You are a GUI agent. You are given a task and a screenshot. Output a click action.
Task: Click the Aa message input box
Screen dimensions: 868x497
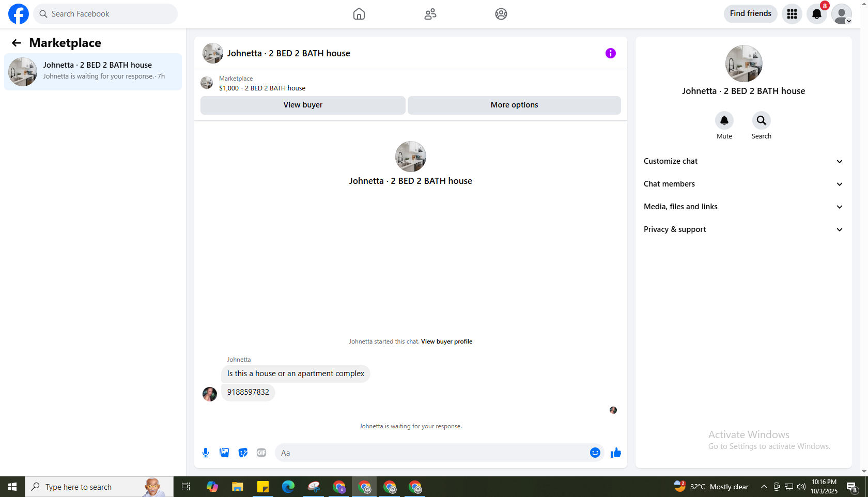(x=431, y=453)
